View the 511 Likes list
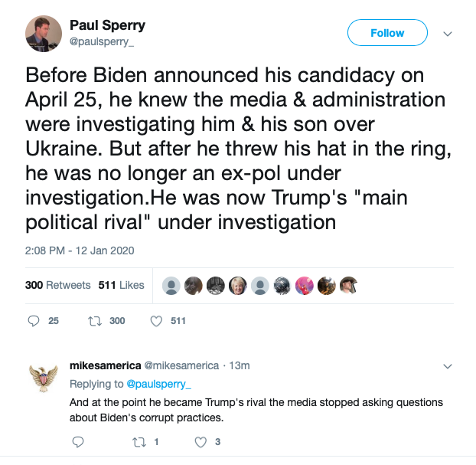The width and height of the screenshot is (476, 465). coord(121,285)
